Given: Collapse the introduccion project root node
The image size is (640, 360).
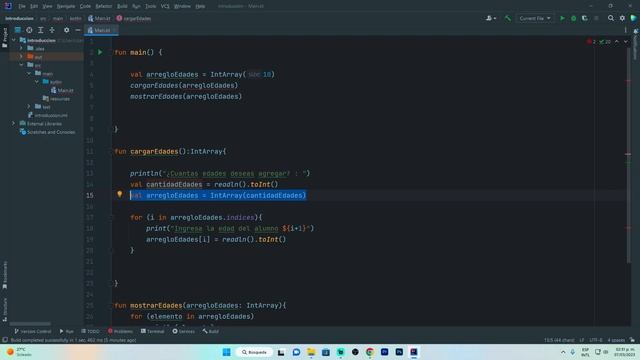Looking at the screenshot, I should (13, 40).
